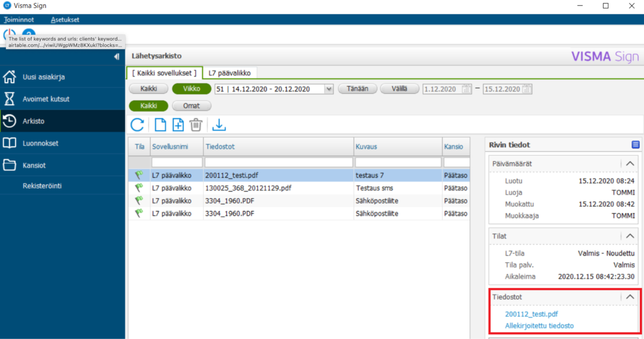This screenshot has height=339, width=644.
Task: Sort by the Kuvaus column header
Action: (x=398, y=146)
